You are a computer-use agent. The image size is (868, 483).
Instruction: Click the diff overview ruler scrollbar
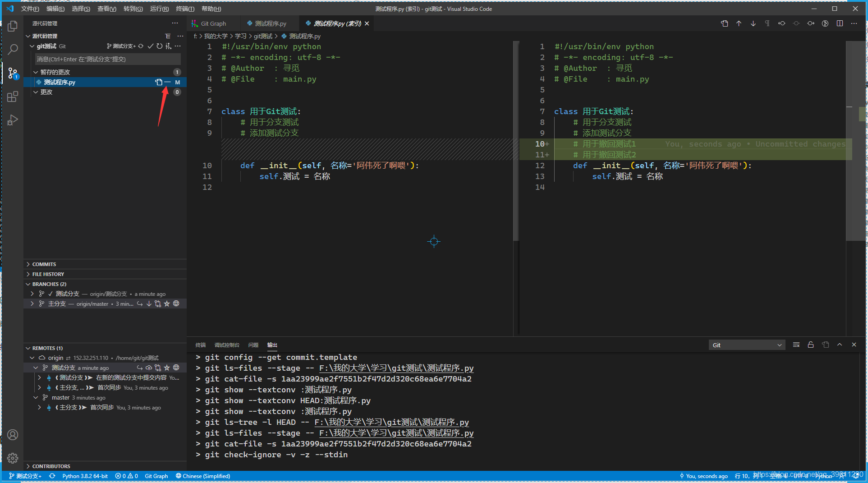tap(855, 141)
